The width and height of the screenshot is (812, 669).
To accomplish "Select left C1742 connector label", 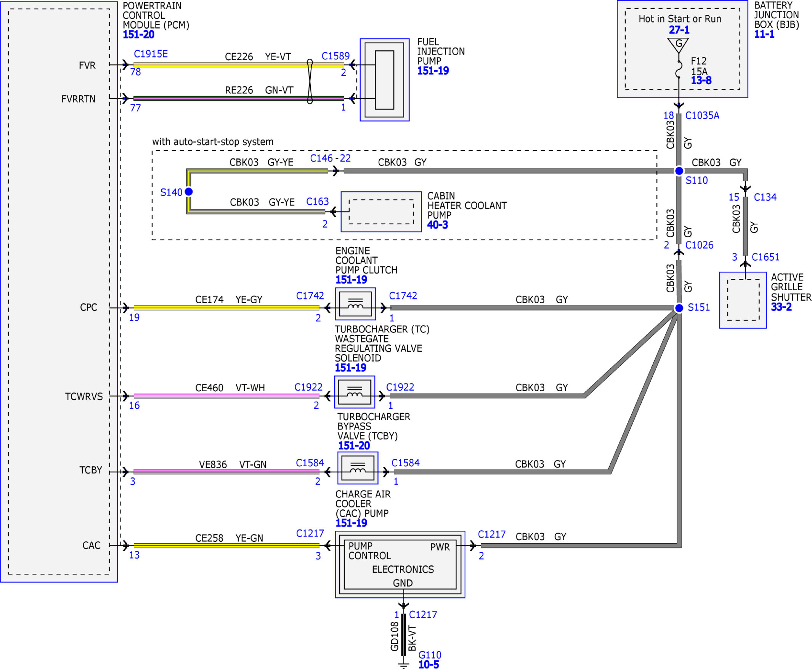I will [310, 296].
